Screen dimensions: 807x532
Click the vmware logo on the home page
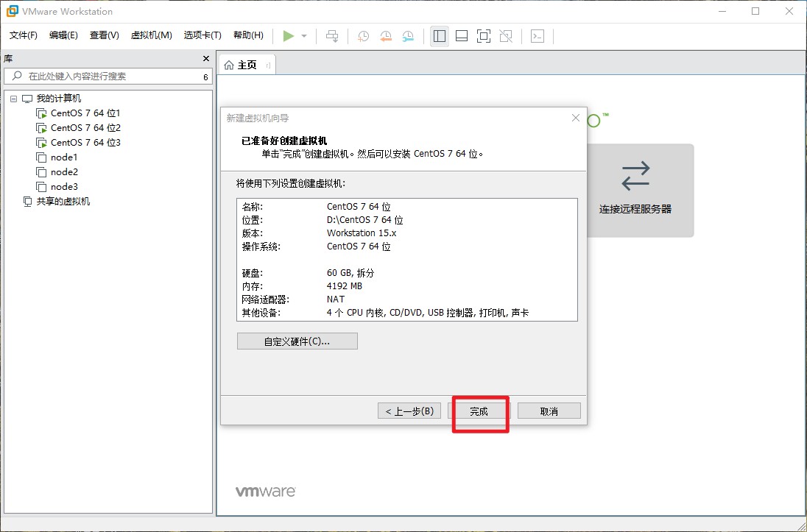tap(266, 492)
